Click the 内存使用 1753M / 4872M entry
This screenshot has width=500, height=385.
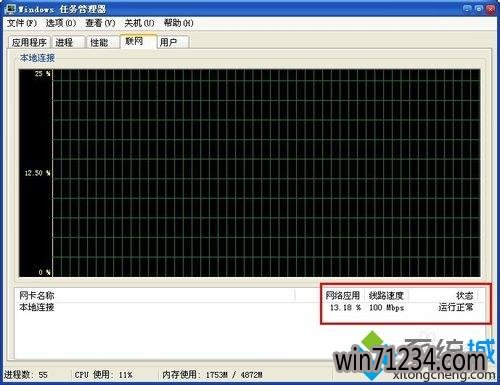[x=212, y=375]
